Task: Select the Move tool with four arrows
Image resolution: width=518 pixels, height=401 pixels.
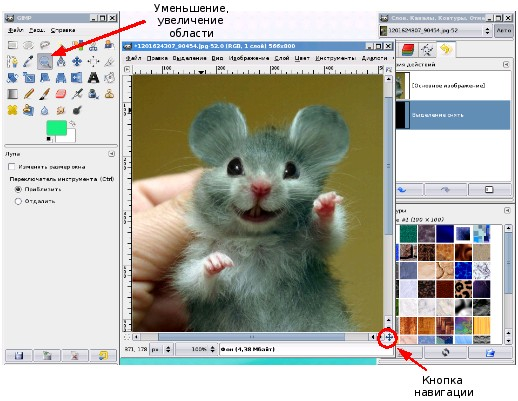Action: (x=77, y=61)
